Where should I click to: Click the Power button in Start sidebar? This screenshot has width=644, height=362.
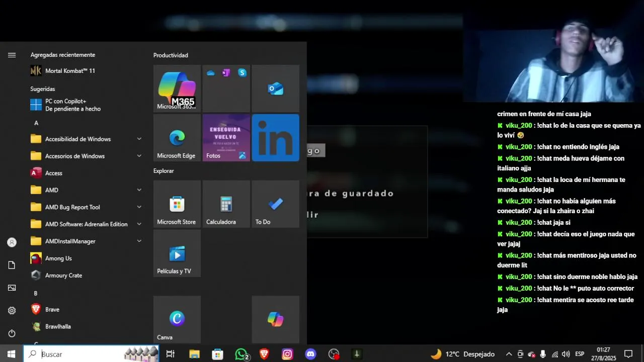tap(12, 333)
